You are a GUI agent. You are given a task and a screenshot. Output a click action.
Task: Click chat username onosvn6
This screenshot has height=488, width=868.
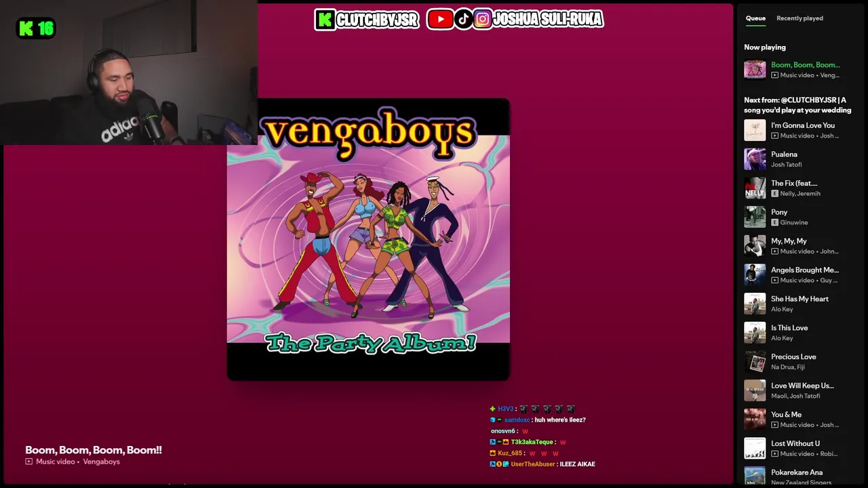click(x=502, y=431)
